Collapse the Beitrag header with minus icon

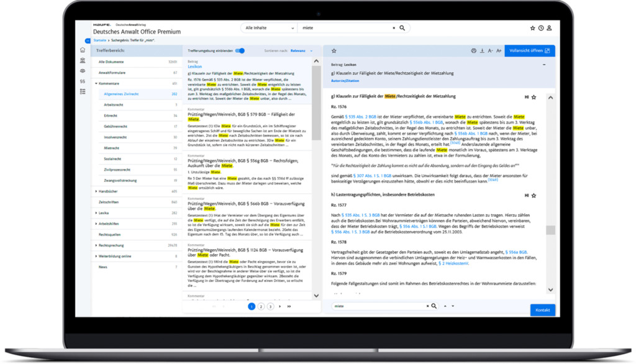[544, 65]
